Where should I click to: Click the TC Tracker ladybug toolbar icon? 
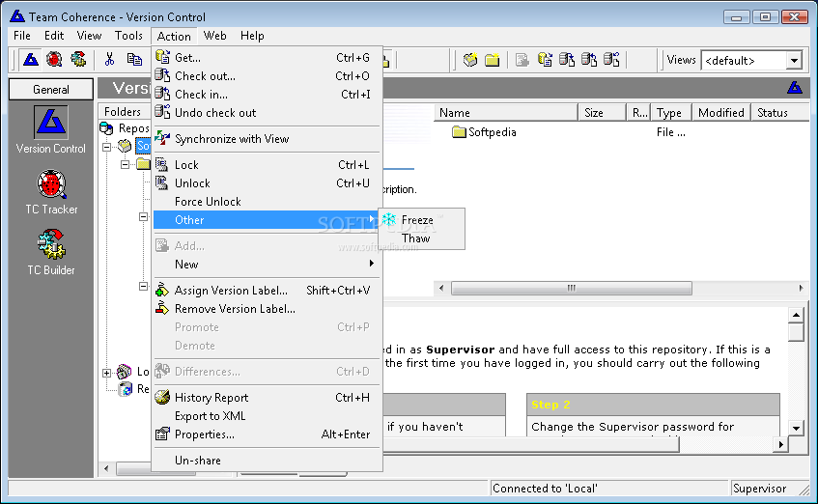54,60
